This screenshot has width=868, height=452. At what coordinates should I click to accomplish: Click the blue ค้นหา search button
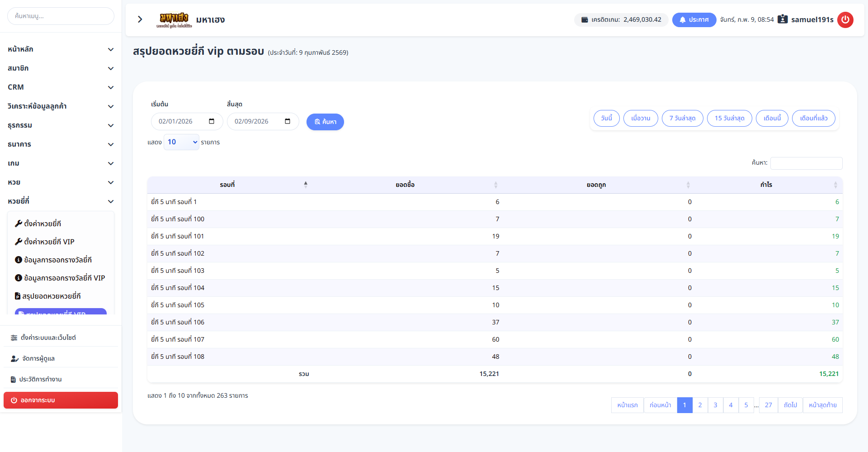tap(325, 122)
